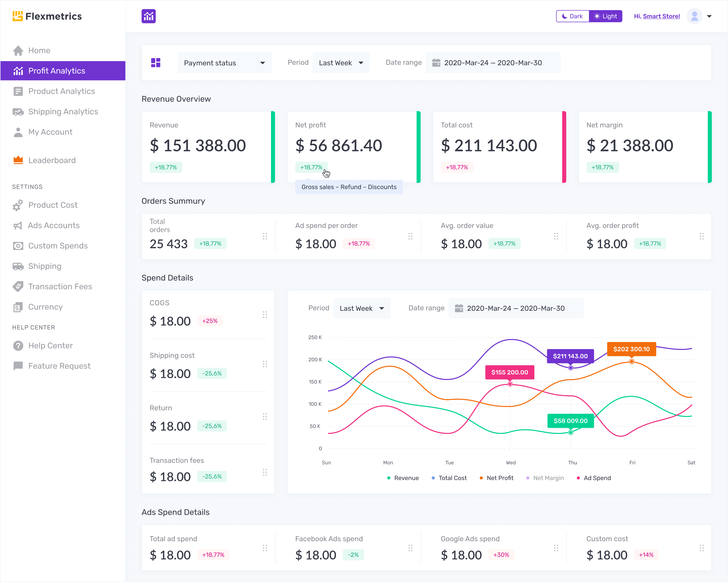
Task: Click the green Revenue legend color dot
Action: (x=388, y=478)
